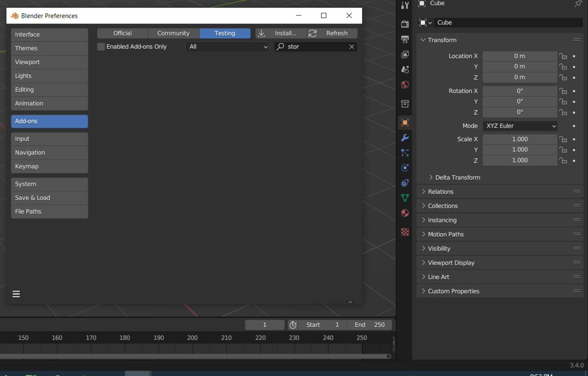Expand the Collections panel
The width and height of the screenshot is (588, 376).
coord(423,206)
